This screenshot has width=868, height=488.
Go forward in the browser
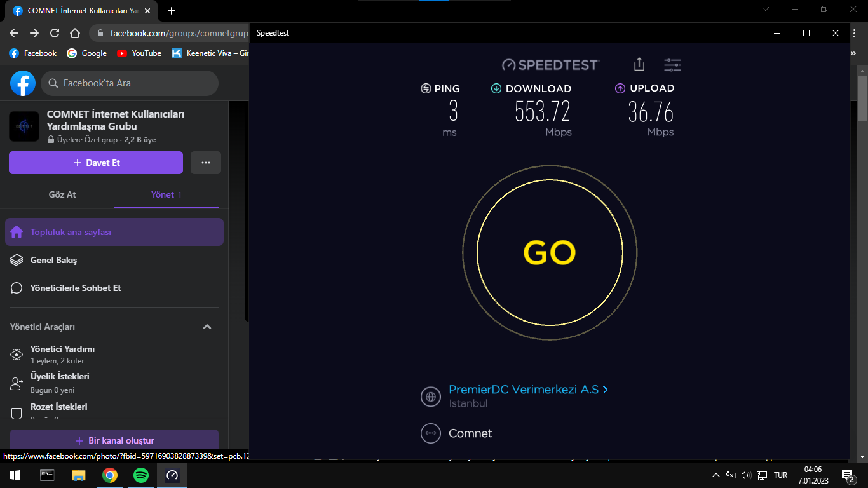click(34, 33)
